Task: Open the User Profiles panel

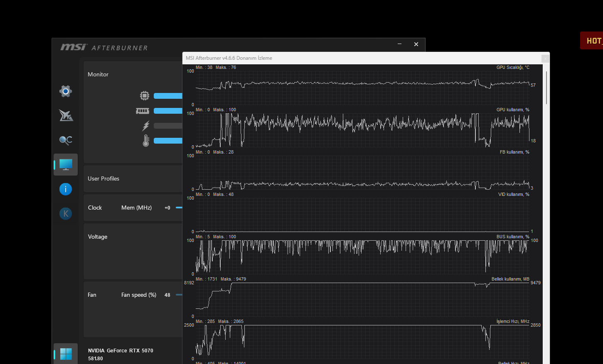Action: [103, 178]
